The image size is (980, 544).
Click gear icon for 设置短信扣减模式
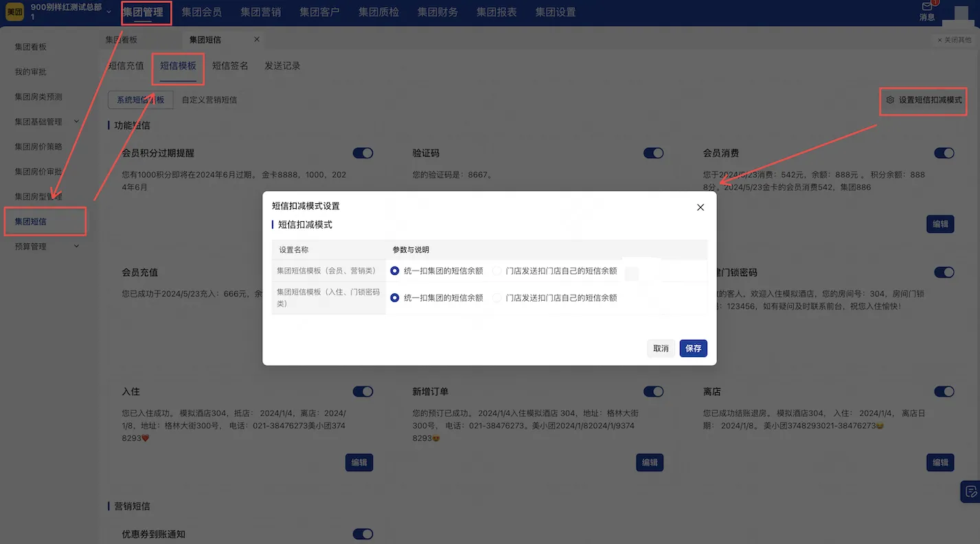point(890,100)
